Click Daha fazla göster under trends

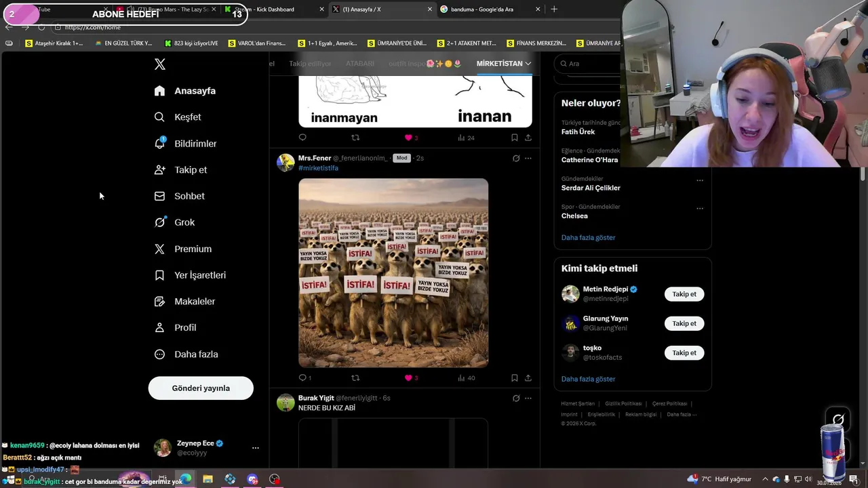coord(588,238)
